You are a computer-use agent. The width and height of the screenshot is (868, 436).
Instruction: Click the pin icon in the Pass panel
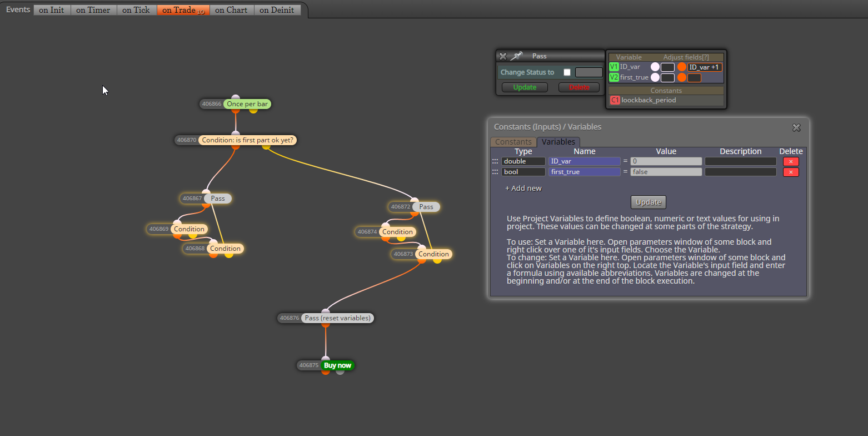click(x=517, y=56)
